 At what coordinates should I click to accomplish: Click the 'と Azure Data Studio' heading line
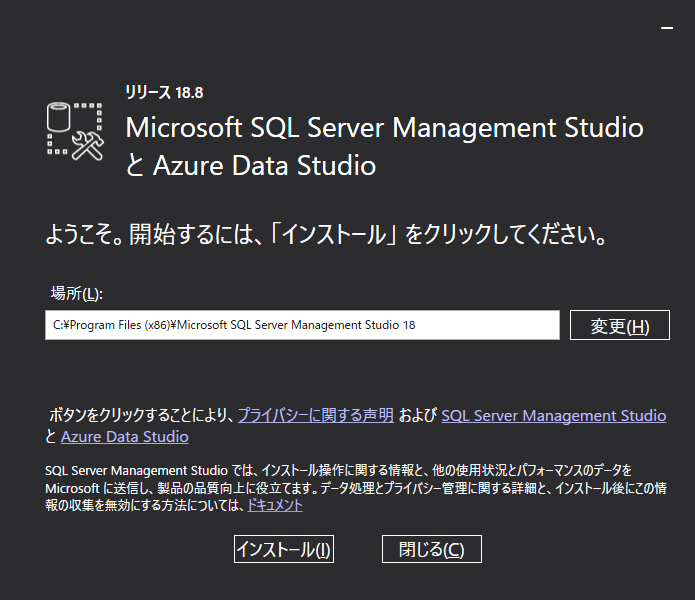[251, 166]
